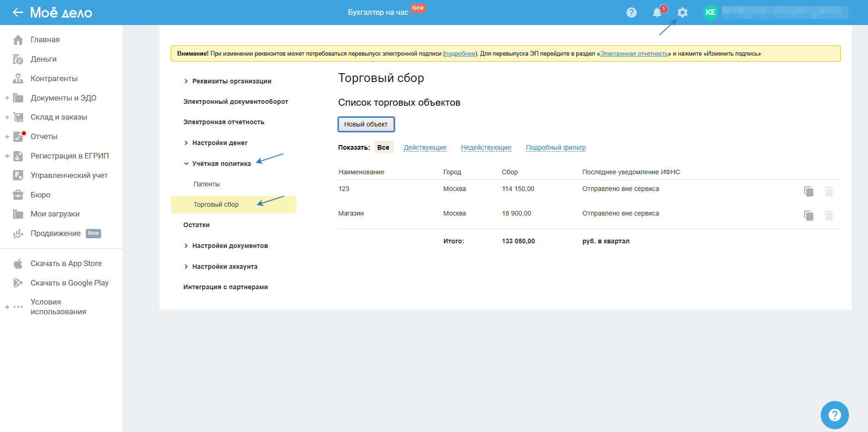
Task: Select Патенты under Учётная политика
Action: tap(206, 184)
